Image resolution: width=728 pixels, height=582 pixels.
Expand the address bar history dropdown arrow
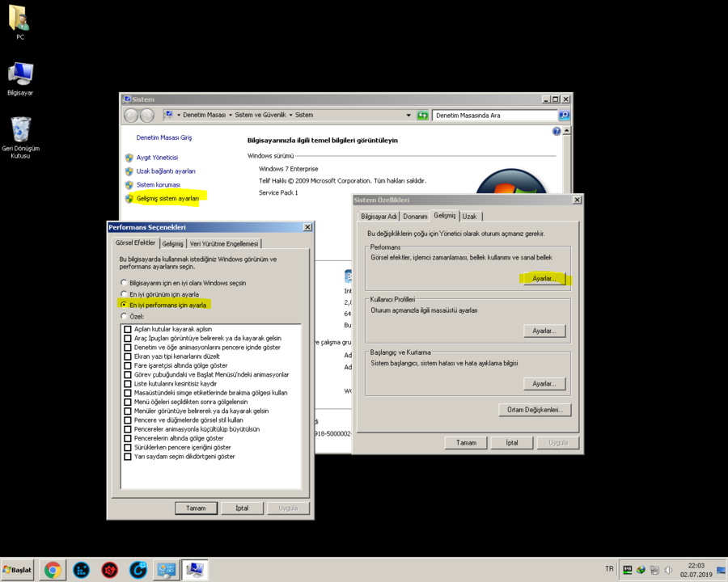[x=408, y=116]
